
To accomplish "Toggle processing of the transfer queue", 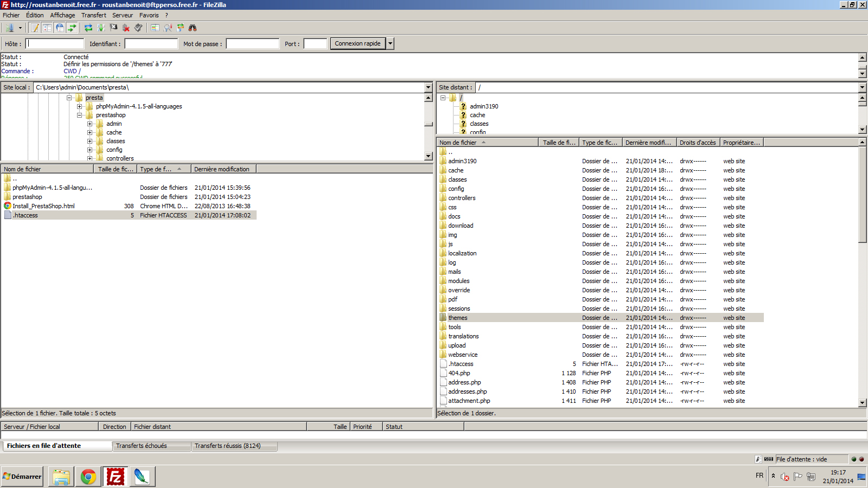I will [101, 28].
